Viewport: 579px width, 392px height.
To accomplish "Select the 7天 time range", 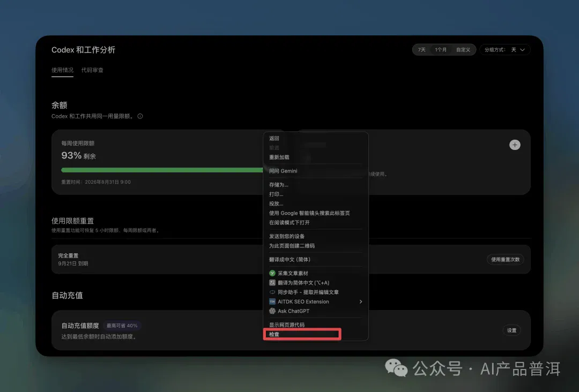I will 422,50.
